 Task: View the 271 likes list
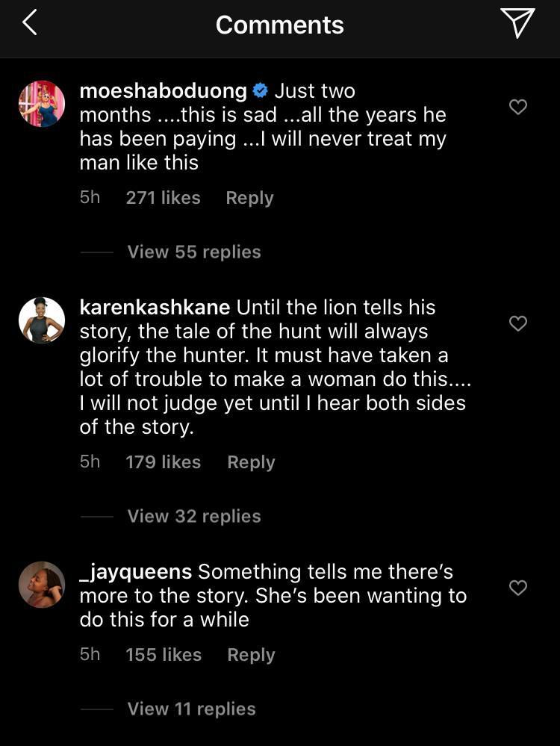(163, 198)
